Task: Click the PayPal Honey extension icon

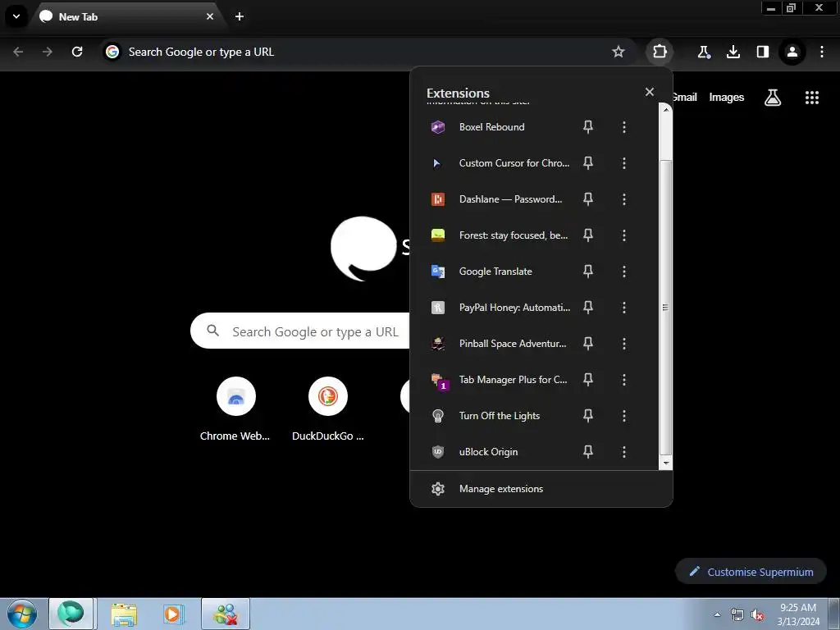Action: pyautogui.click(x=438, y=308)
